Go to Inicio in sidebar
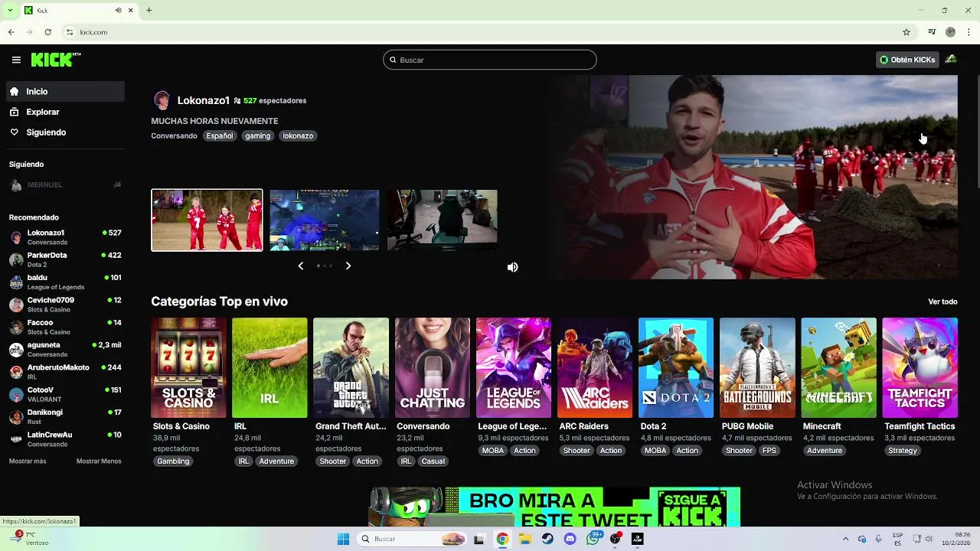Viewport: 980px width, 551px height. point(65,91)
